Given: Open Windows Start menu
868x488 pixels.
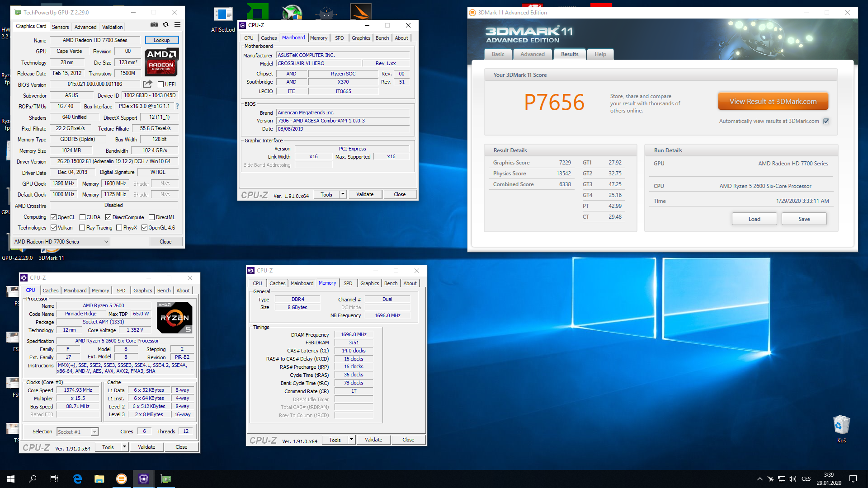Looking at the screenshot, I should pyautogui.click(x=11, y=479).
